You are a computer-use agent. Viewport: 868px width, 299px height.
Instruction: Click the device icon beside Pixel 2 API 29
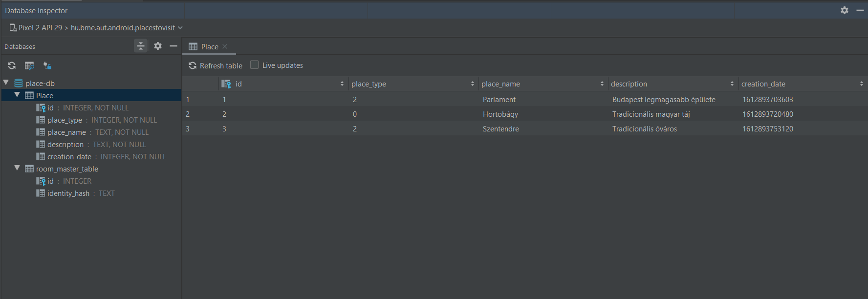point(13,28)
